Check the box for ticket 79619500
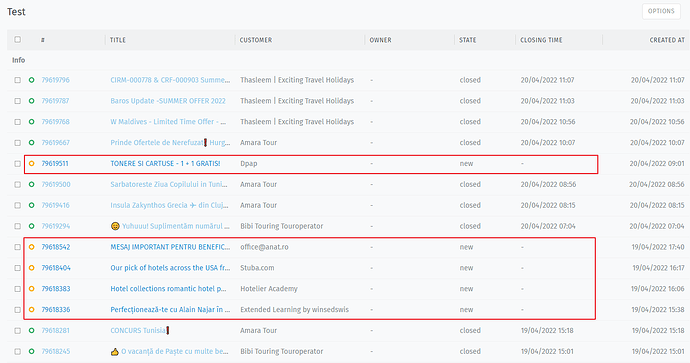Image resolution: width=690 pixels, height=363 pixels. tap(18, 184)
